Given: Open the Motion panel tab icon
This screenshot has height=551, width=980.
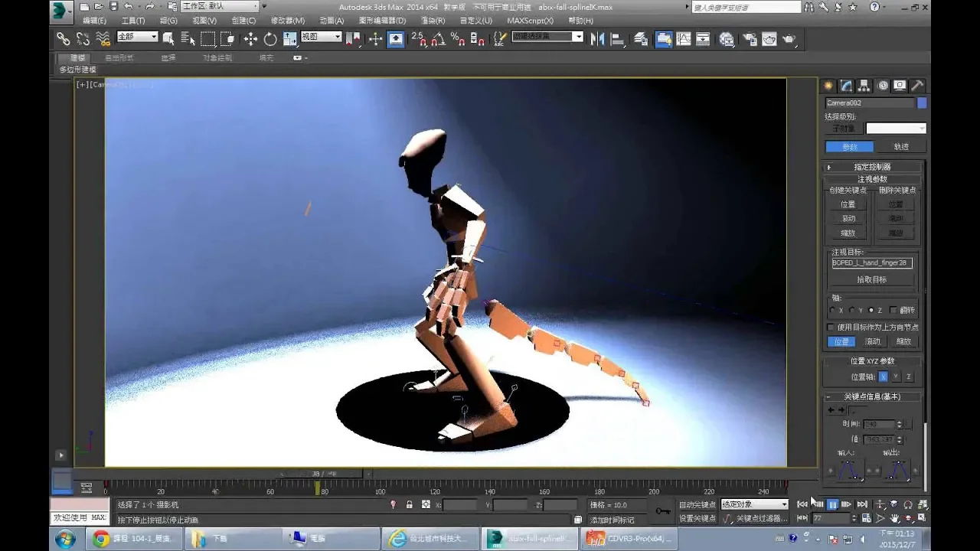Looking at the screenshot, I should 882,86.
